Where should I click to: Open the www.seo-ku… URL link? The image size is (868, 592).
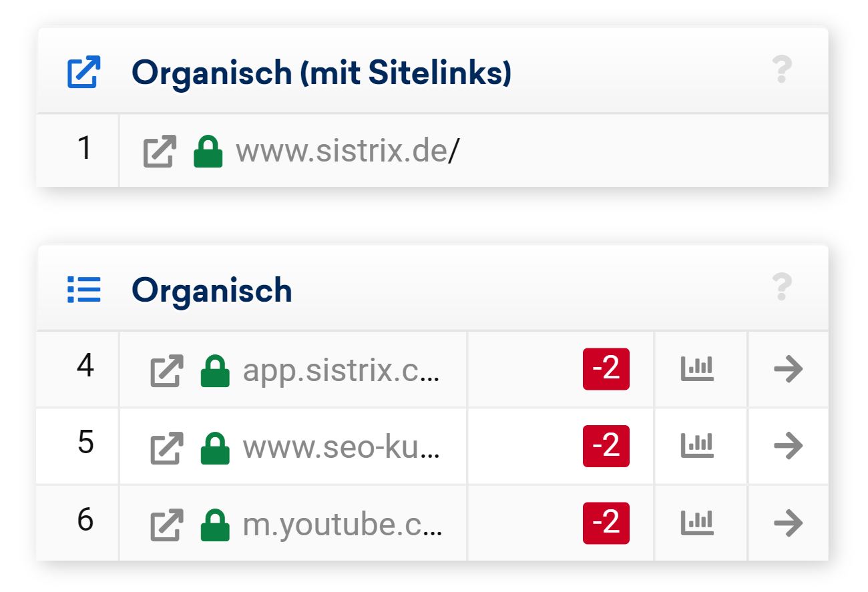341,448
